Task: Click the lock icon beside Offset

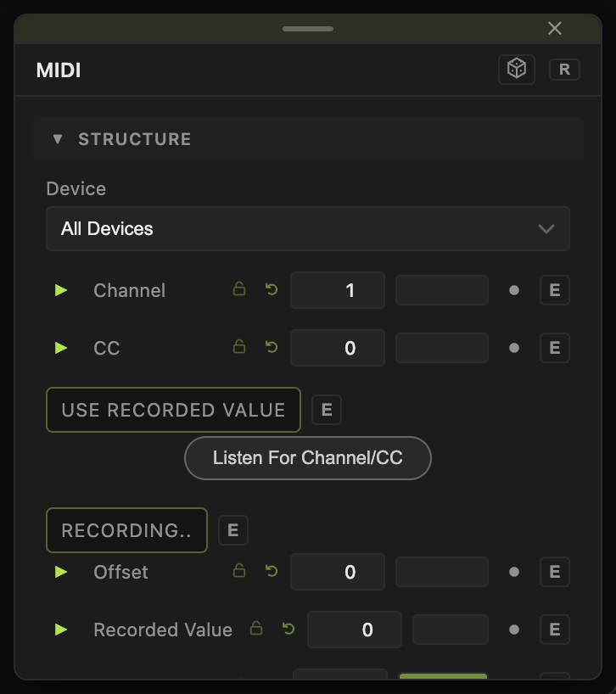Action: point(239,570)
